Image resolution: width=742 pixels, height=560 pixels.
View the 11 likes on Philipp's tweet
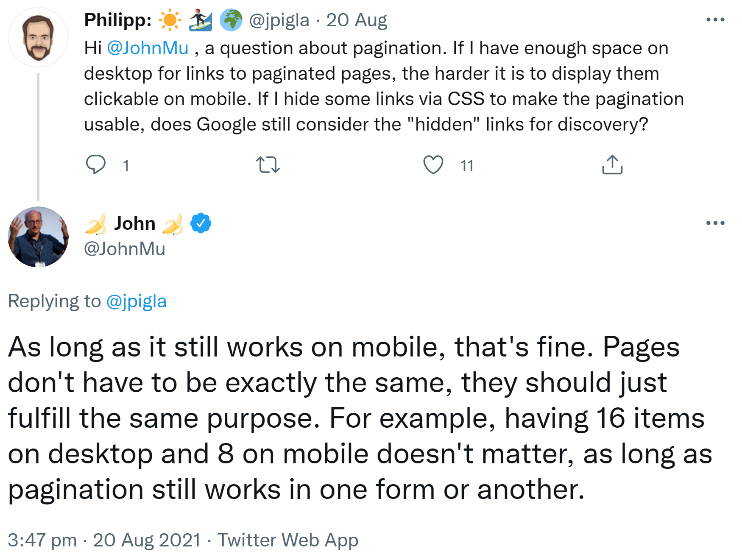(466, 166)
